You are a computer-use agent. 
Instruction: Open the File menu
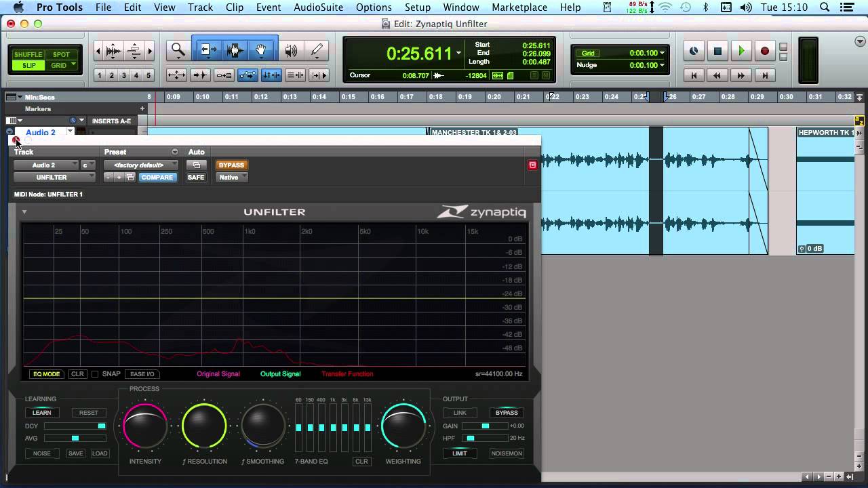point(103,7)
